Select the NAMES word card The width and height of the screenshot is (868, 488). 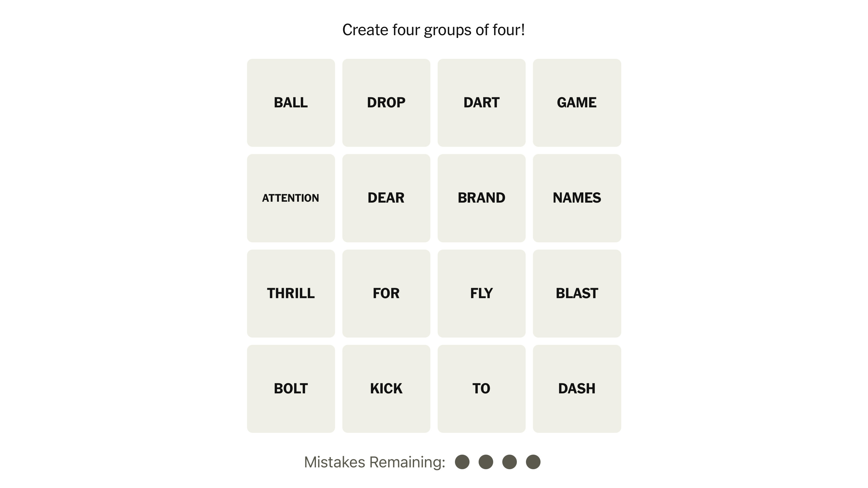(577, 198)
